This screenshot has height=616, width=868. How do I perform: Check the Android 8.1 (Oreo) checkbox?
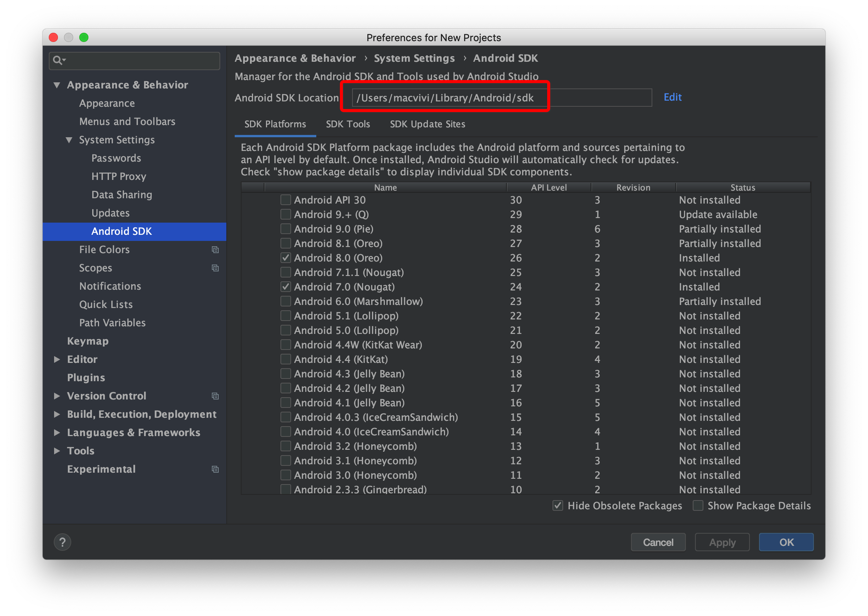click(285, 243)
